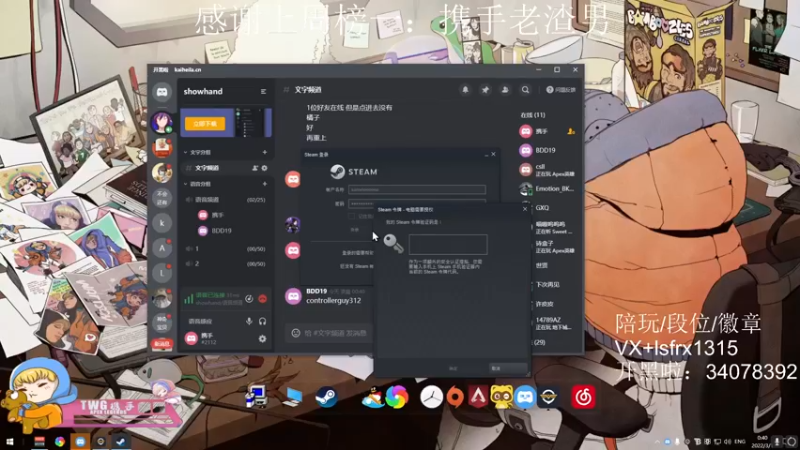Deafen audio using the headphone icon
Screen dimensions: 800x450
point(262,321)
